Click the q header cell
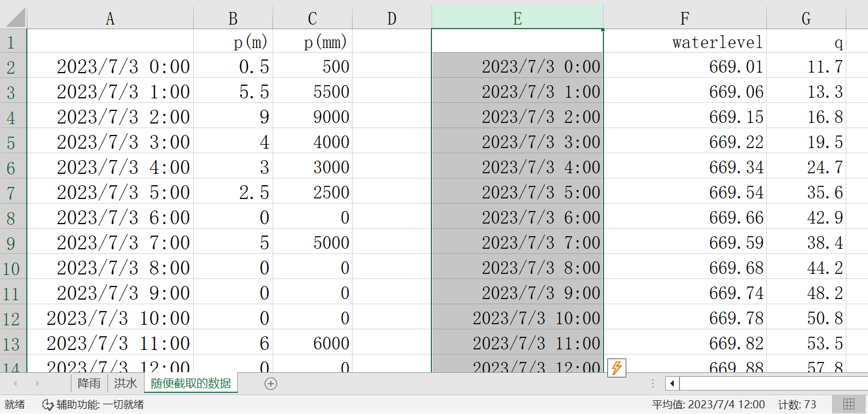 click(806, 41)
